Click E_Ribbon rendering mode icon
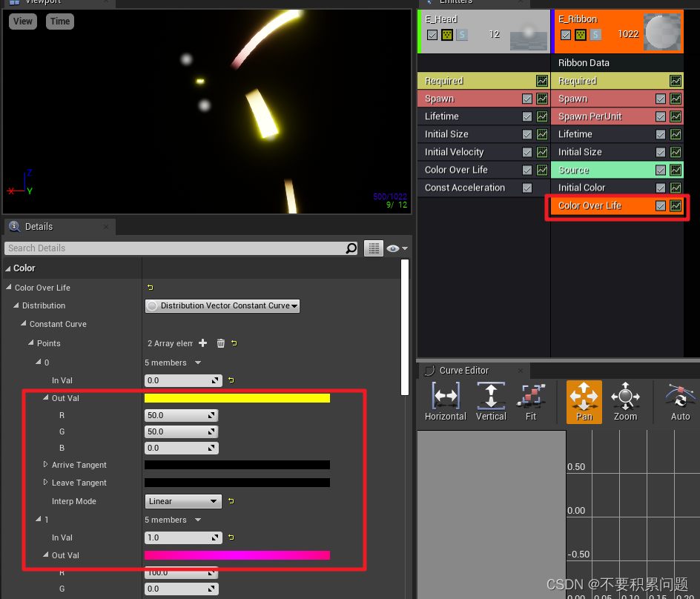The width and height of the screenshot is (700, 599). (x=581, y=34)
